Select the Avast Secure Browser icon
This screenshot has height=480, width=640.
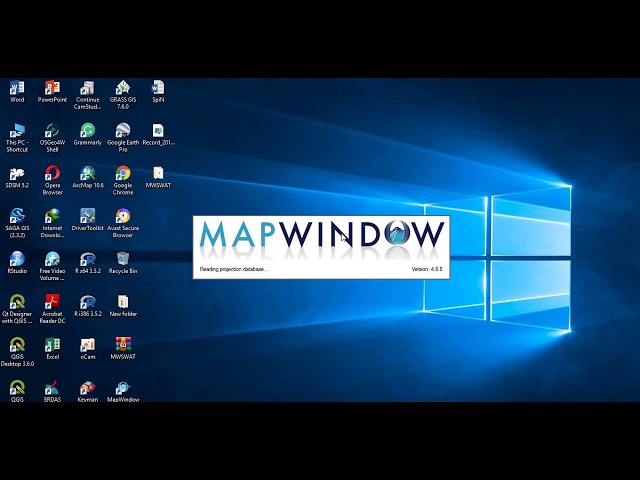(123, 223)
